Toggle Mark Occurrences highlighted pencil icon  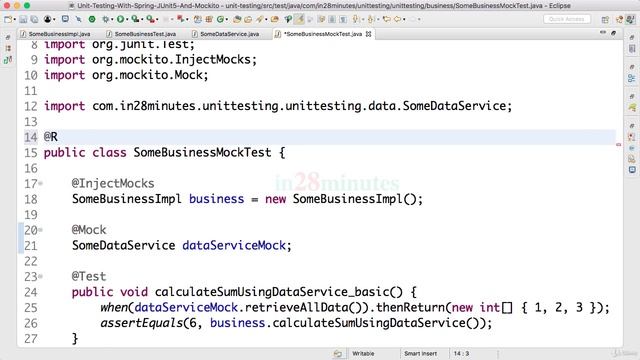coord(299,19)
